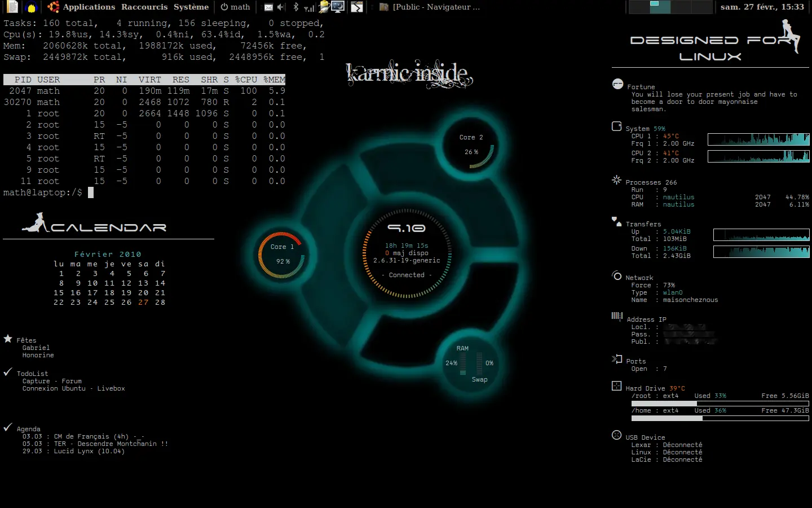Click the PID 2047 math process row

pyautogui.click(x=144, y=91)
